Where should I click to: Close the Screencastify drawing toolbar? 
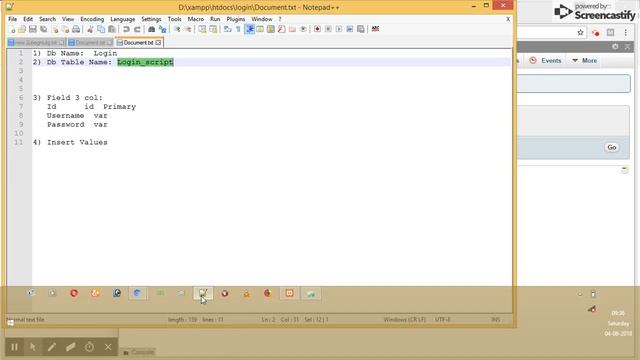coord(108,347)
